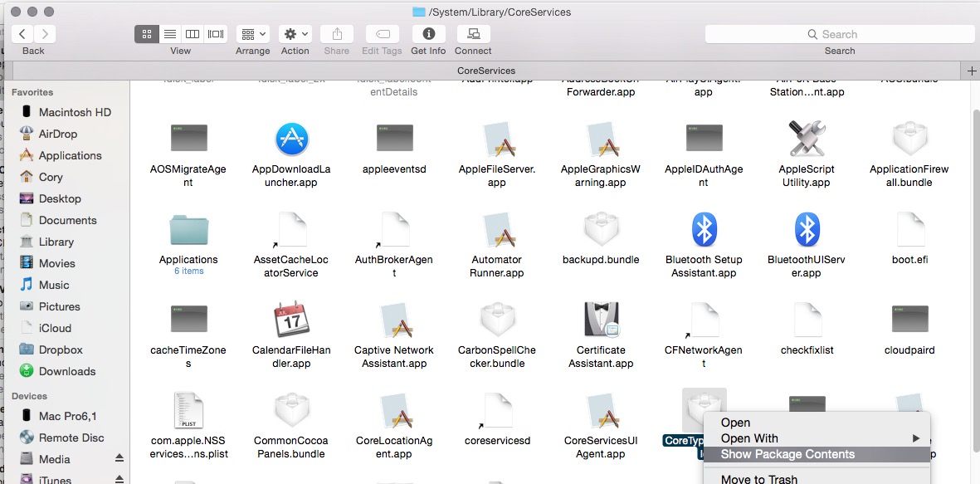
Task: Select the AppleIDAuthAgent icon
Action: 704,138
